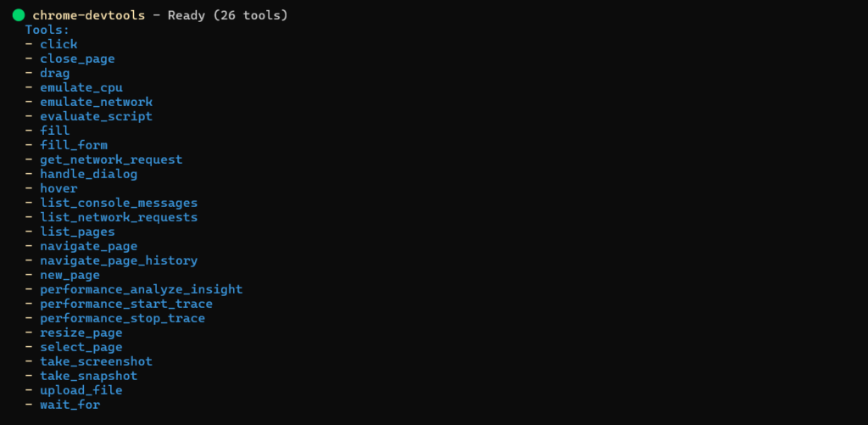Select the drag tool entry
Image resolution: width=868 pixels, height=425 pixels.
(x=55, y=73)
